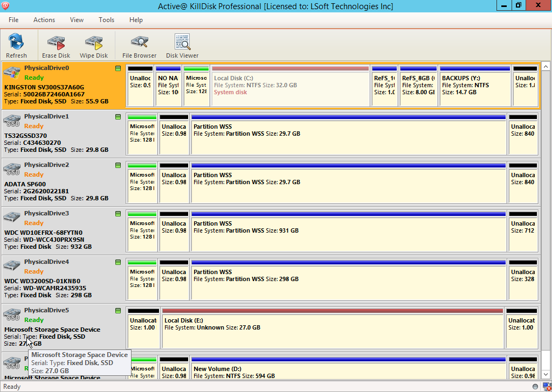Toggle the PhysicalDrive3 green checkbox
Image resolution: width=552 pixels, height=392 pixels.
118,214
